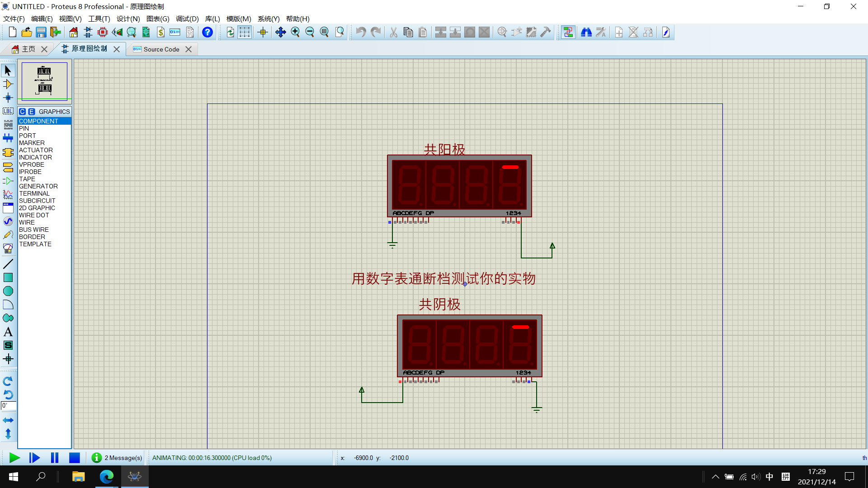Click the Stop simulation button
This screenshot has height=488, width=868.
75,458
